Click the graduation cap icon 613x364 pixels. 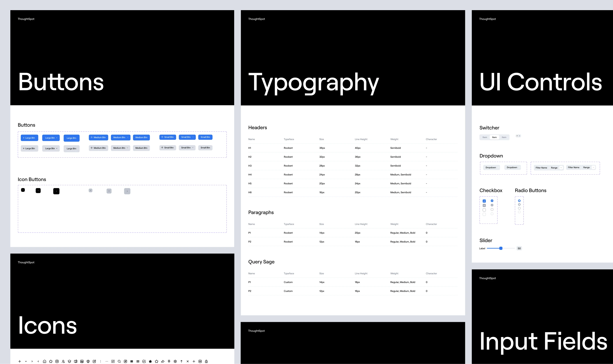click(x=69, y=361)
